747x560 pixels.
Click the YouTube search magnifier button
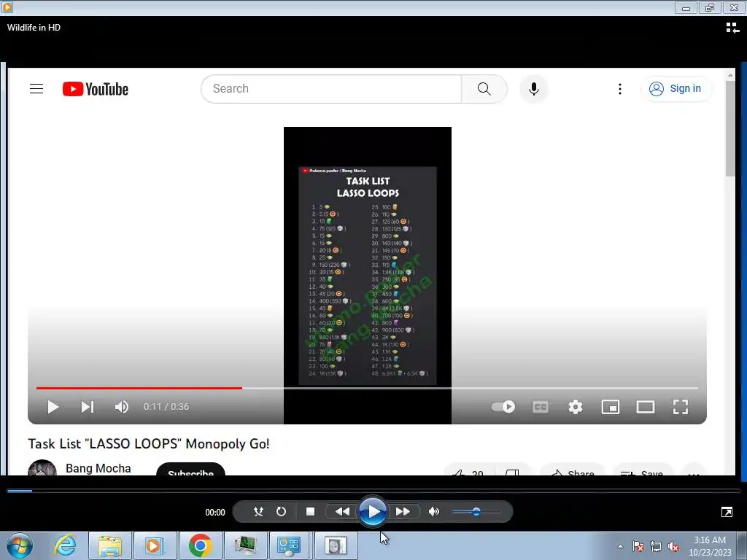(x=484, y=88)
